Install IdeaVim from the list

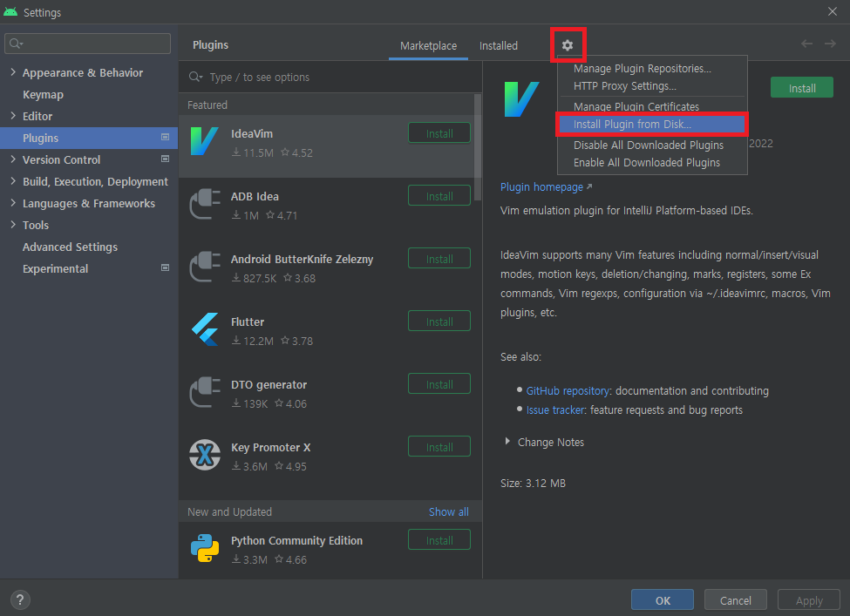pos(439,133)
